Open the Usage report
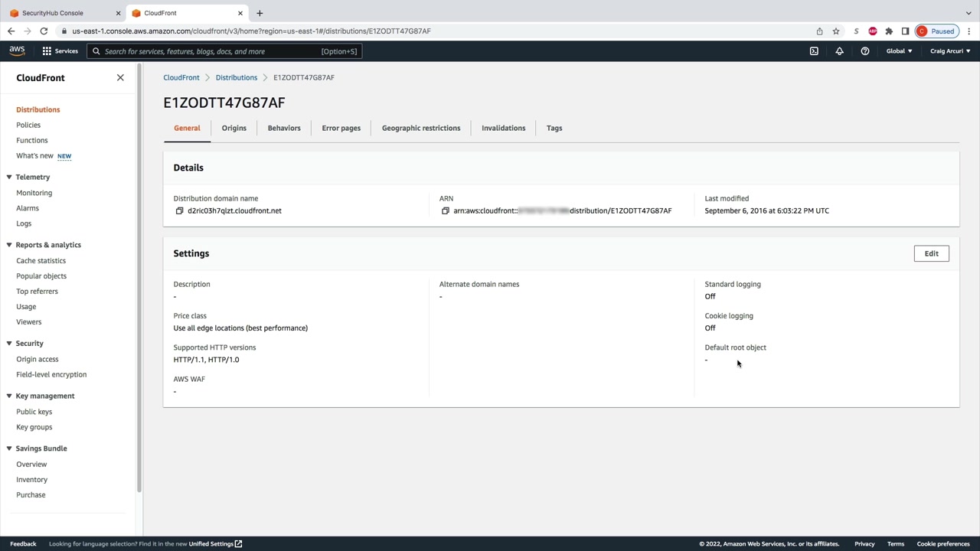Screen dimensions: 980x551 26,307
